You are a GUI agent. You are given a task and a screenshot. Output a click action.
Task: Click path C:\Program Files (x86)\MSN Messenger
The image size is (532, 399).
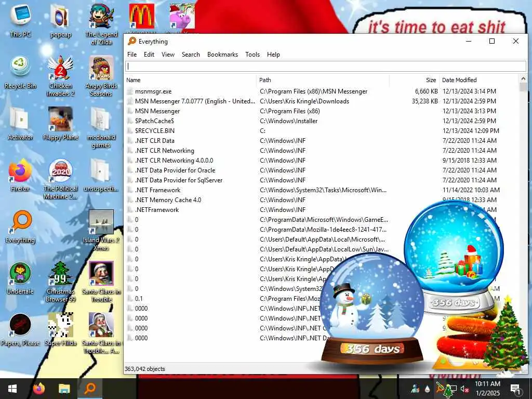[x=313, y=91]
